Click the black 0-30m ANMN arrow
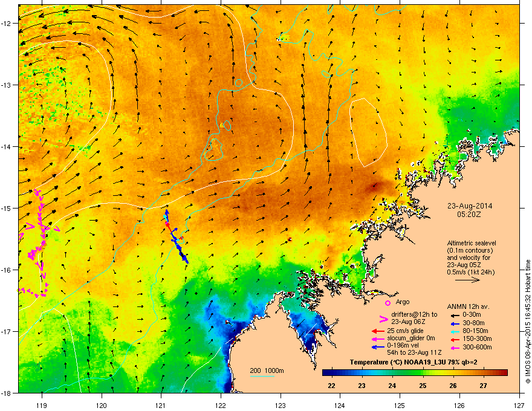Image resolution: width=532 pixels, height=411 pixels. click(454, 315)
